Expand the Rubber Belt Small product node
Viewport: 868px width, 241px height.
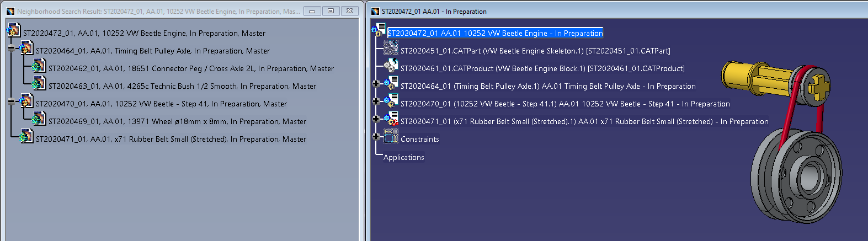[x=376, y=119]
